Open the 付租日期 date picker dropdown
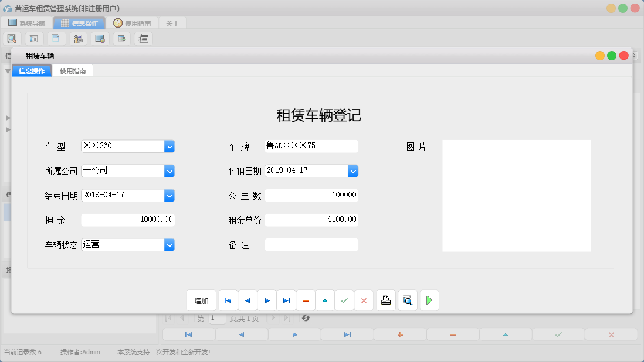This screenshot has height=362, width=644. 353,171
